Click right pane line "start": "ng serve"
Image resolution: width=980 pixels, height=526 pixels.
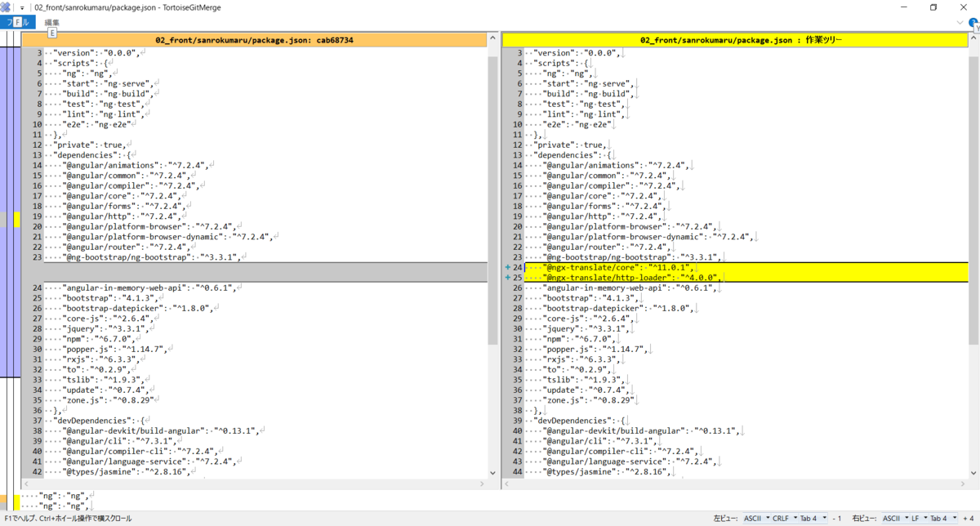tap(589, 83)
